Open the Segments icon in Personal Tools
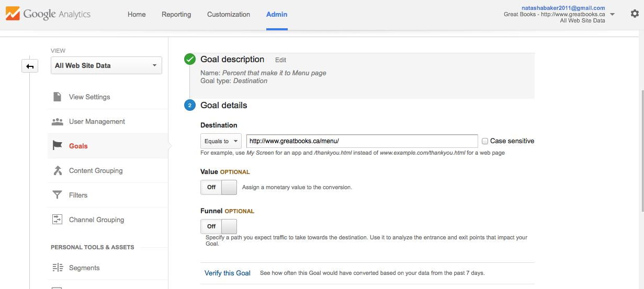Screen dimensions: 644x289 point(58,268)
